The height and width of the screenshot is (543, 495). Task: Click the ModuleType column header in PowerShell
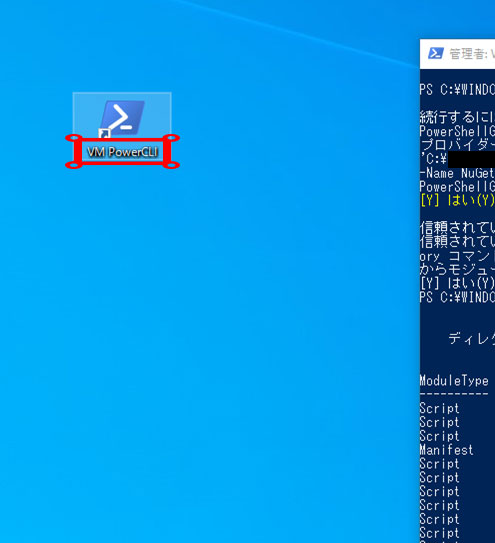pos(454,381)
